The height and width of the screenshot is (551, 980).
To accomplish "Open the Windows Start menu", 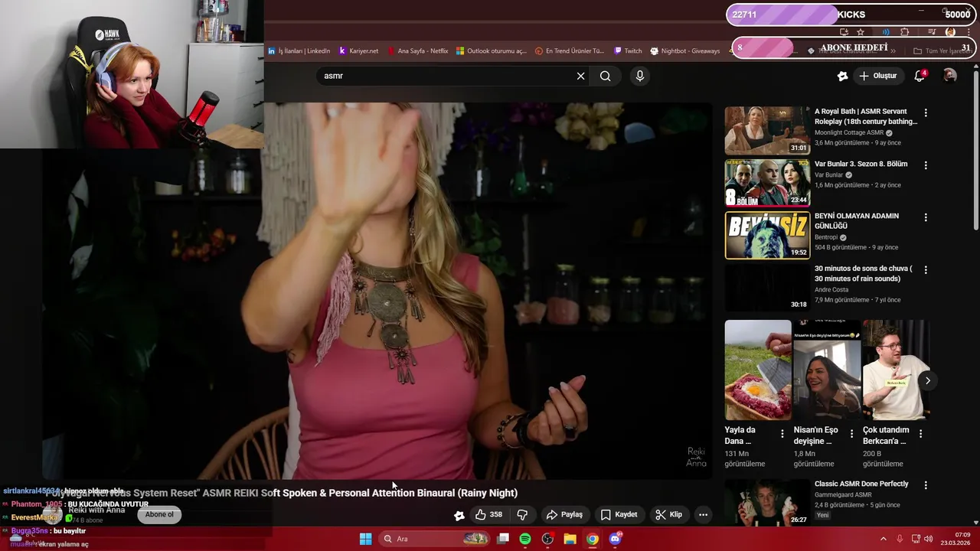I will click(366, 539).
